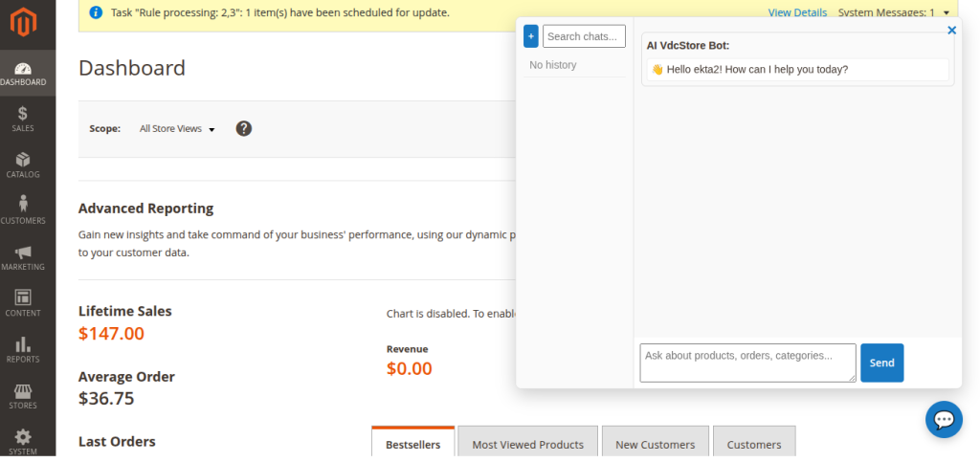This screenshot has height=462, width=980.
Task: Expand the System Messages dropdown arrow
Action: [946, 13]
